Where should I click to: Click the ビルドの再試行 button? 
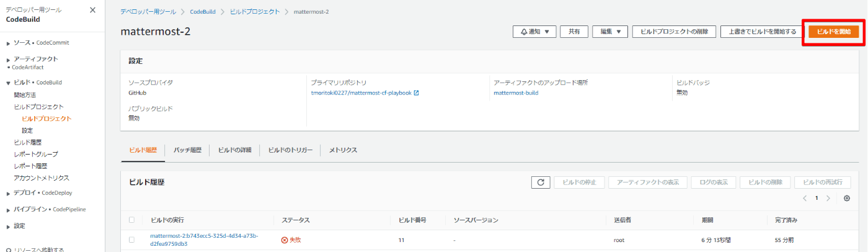pos(822,182)
